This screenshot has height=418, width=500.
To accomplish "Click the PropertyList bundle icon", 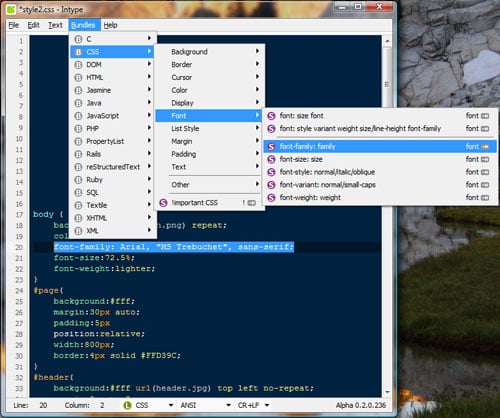I will [78, 142].
